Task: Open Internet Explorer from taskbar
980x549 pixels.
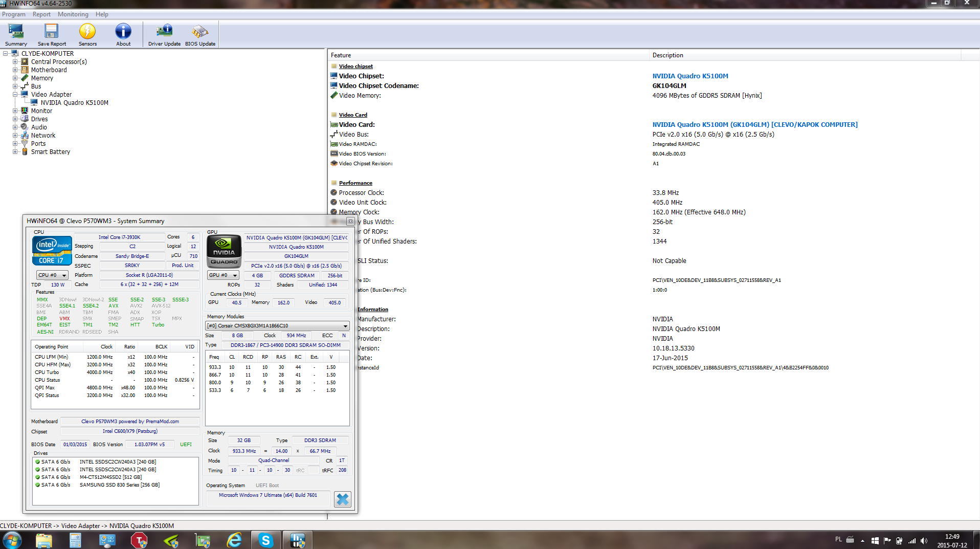Action: click(x=234, y=540)
